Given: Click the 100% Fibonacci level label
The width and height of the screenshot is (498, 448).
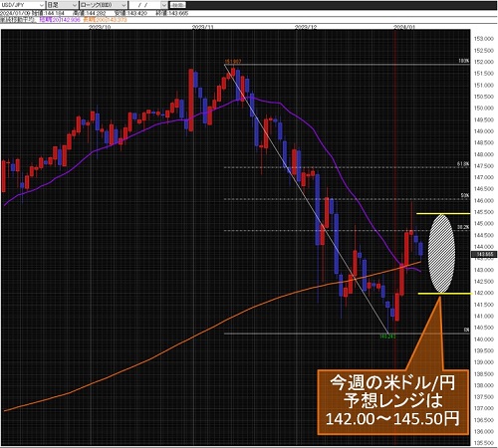Looking at the screenshot, I should coord(464,61).
